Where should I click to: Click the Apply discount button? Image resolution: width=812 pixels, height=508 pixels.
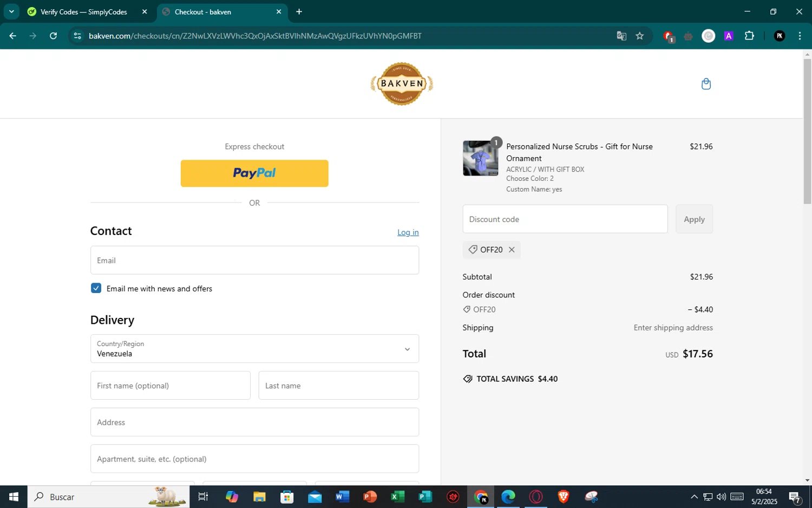pos(694,219)
